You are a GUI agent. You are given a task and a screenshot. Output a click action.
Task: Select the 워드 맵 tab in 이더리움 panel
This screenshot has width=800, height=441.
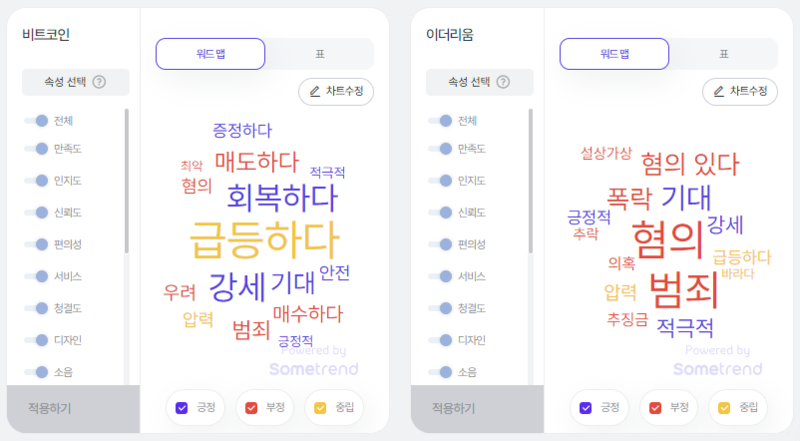click(x=614, y=54)
